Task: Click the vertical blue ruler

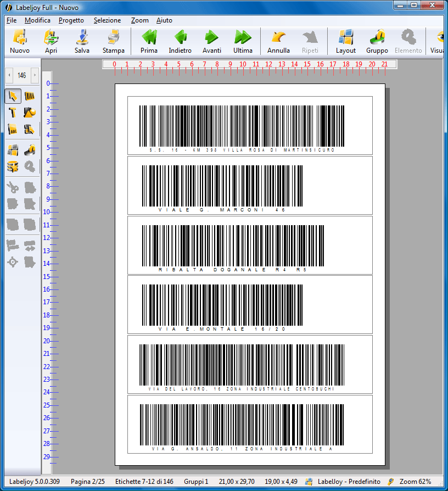Action: coord(47,272)
